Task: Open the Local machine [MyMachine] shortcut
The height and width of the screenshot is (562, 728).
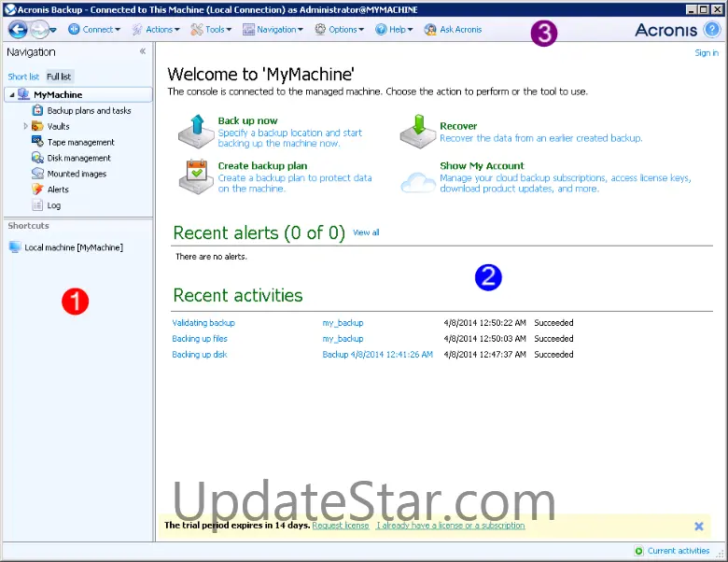Action: (74, 247)
